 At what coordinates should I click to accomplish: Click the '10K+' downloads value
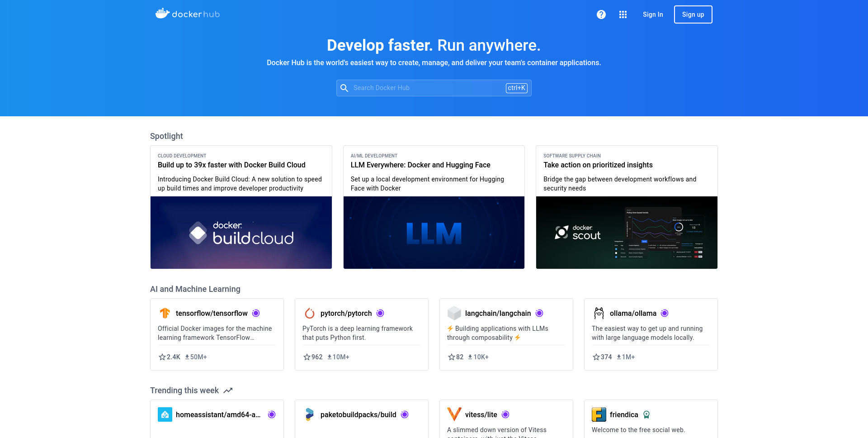481,357
